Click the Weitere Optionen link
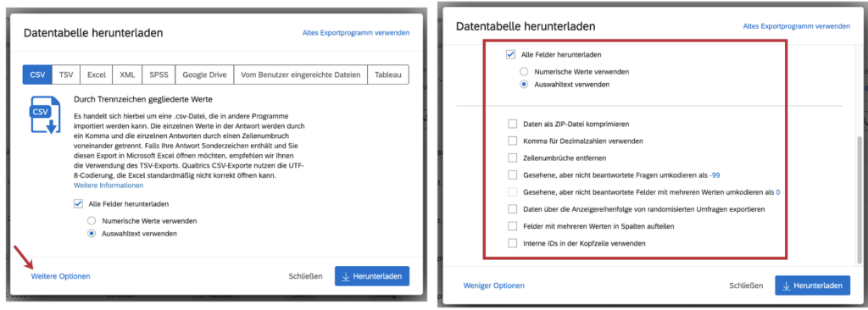The width and height of the screenshot is (868, 310). click(x=60, y=275)
